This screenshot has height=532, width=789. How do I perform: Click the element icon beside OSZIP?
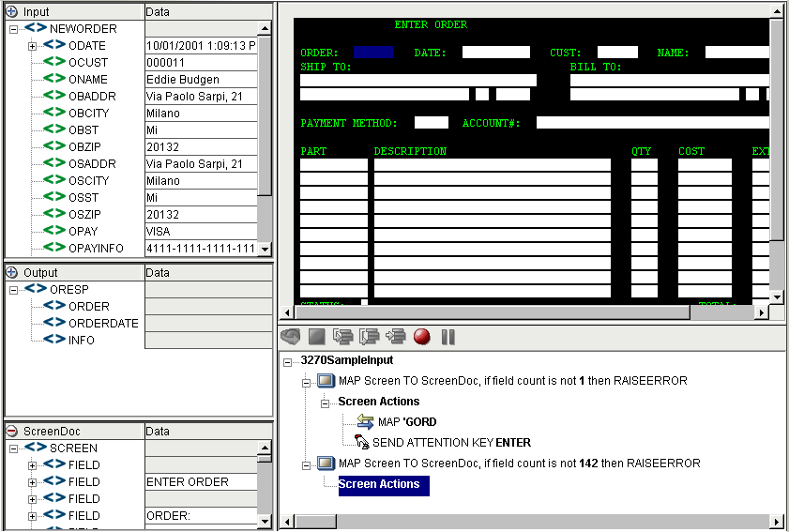click(54, 214)
